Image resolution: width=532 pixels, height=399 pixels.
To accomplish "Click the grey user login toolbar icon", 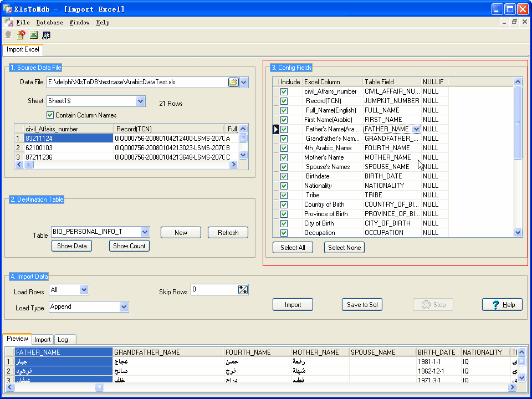I will click(8, 35).
